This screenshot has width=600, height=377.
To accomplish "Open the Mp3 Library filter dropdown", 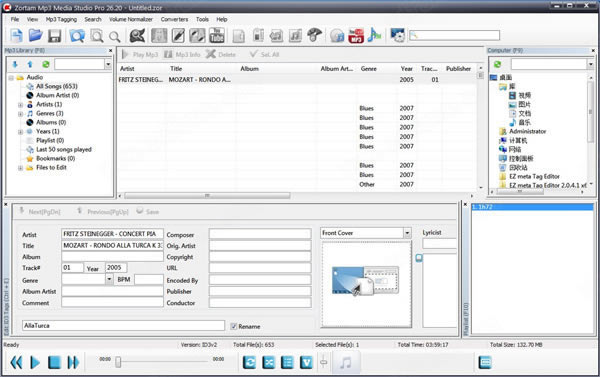I will click(108, 64).
